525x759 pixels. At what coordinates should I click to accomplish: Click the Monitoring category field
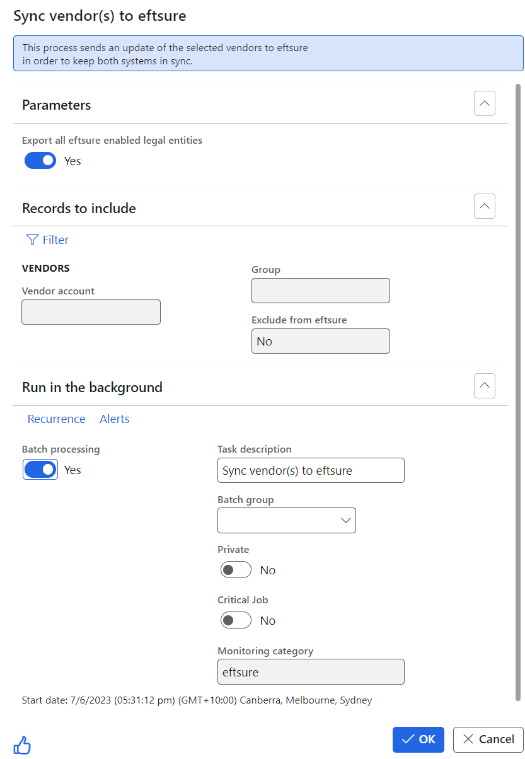click(311, 672)
